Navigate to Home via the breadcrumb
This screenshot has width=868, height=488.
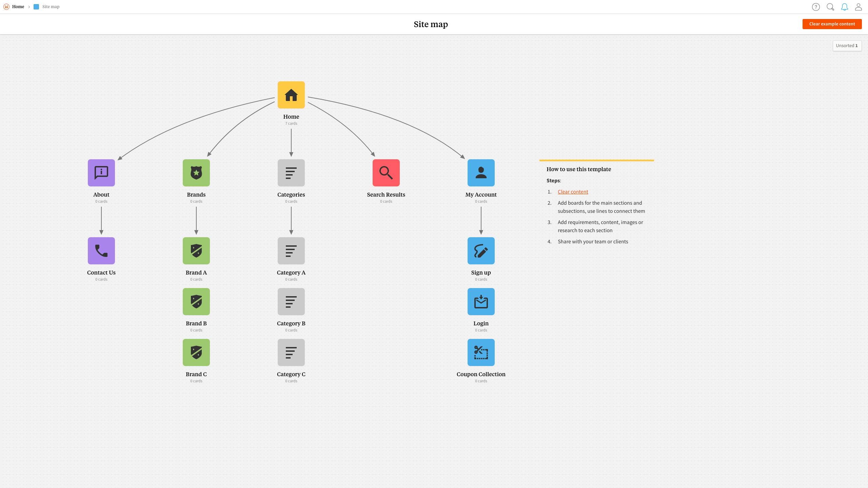tap(18, 6)
